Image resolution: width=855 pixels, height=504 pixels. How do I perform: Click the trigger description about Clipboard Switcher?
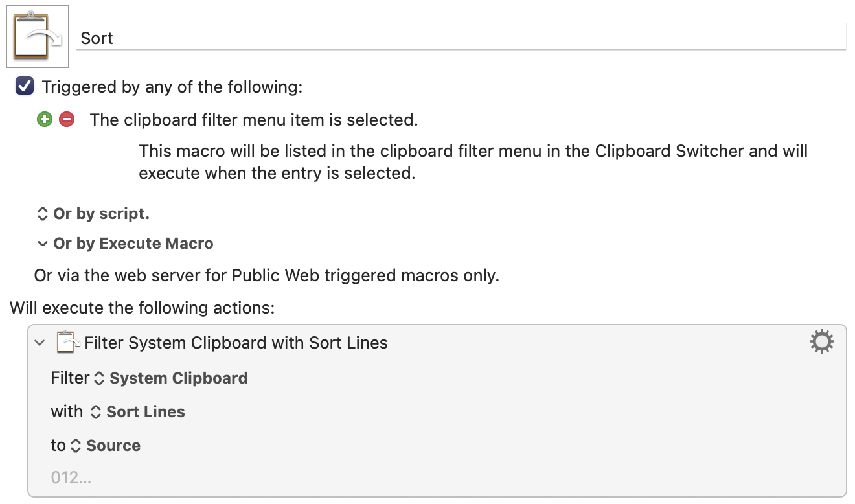[473, 162]
